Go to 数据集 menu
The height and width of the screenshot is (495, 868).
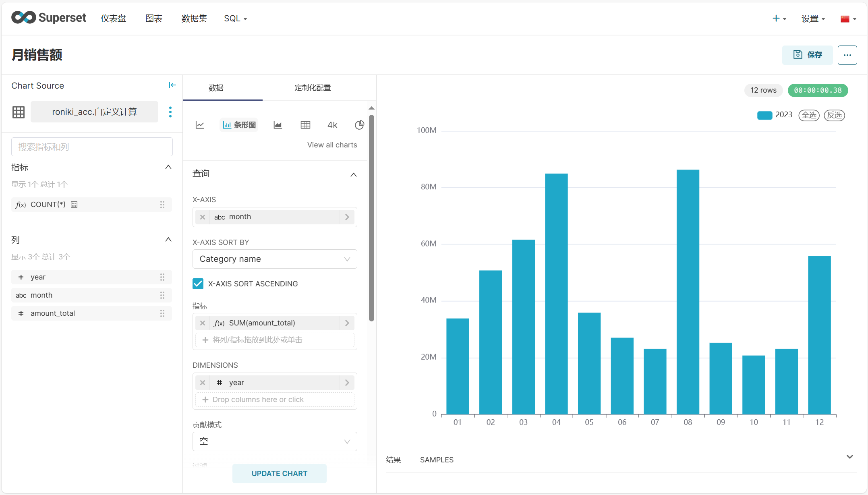(x=194, y=19)
